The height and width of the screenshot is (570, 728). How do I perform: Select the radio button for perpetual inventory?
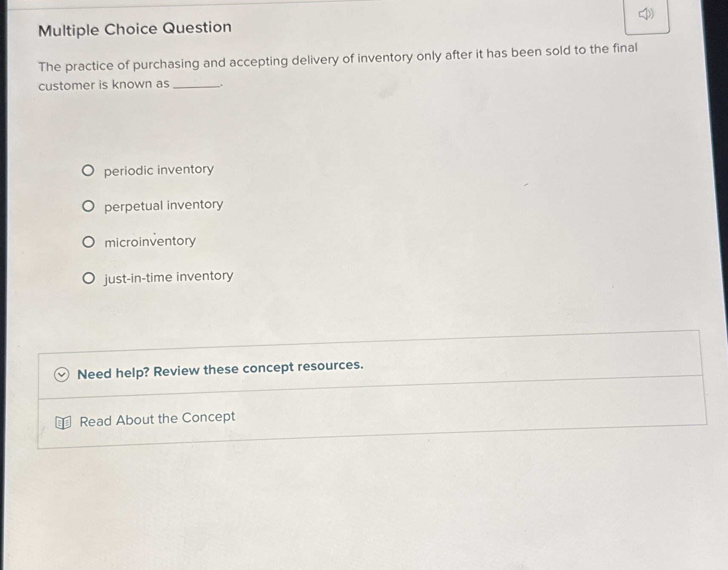pyautogui.click(x=89, y=205)
